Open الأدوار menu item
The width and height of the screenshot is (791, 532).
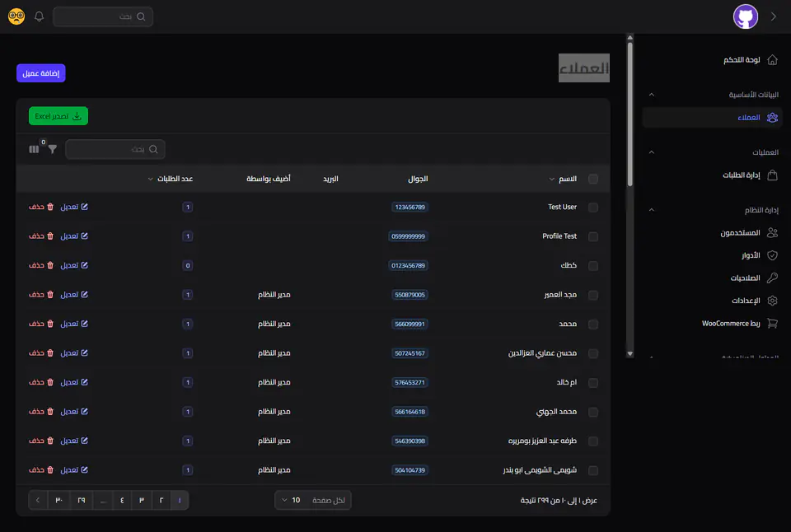(x=751, y=255)
